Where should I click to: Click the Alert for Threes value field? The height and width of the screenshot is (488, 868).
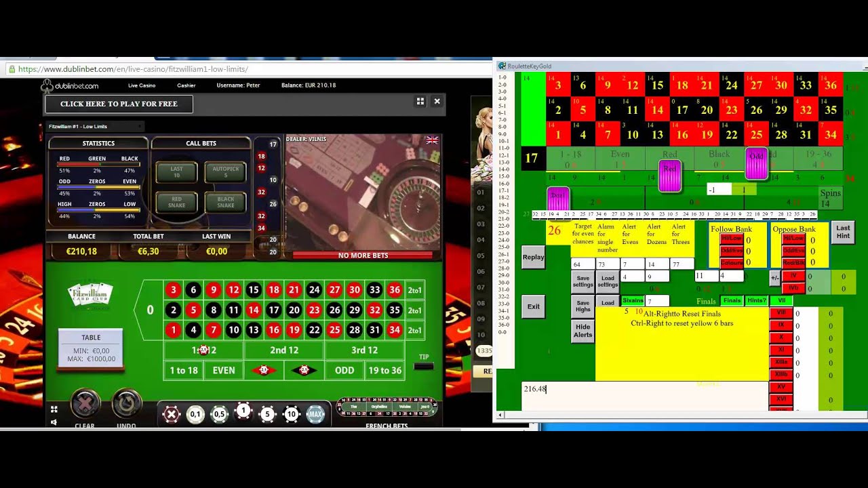[x=682, y=264]
